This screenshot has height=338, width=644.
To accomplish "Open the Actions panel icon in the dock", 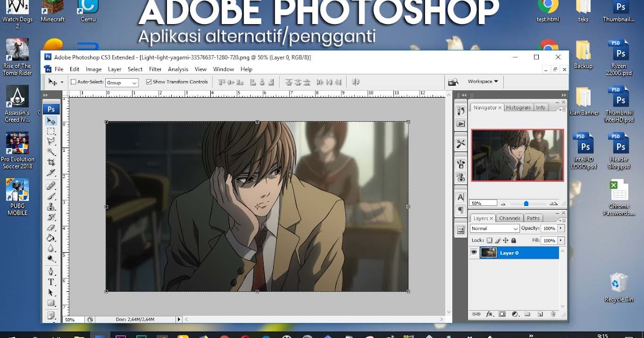I will click(x=460, y=124).
